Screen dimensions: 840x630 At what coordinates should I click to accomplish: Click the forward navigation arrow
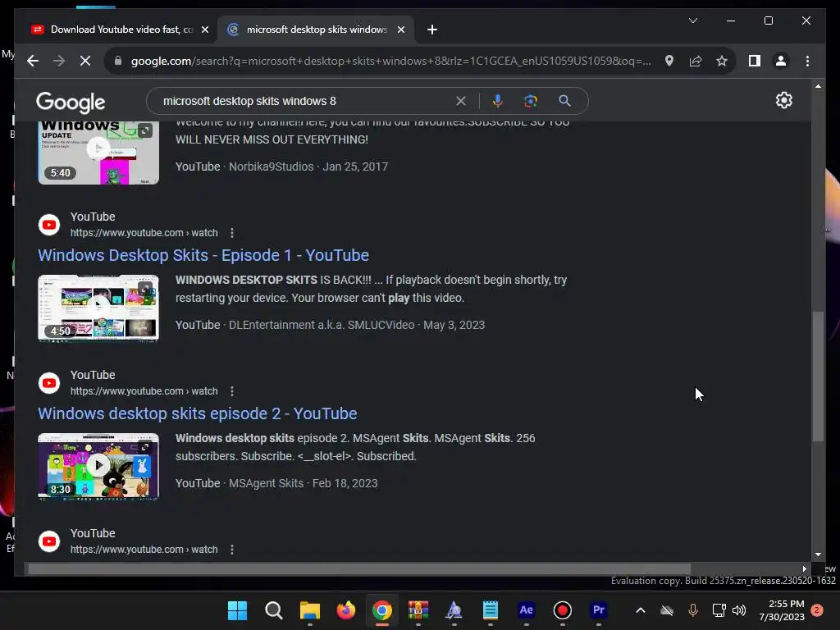click(59, 61)
